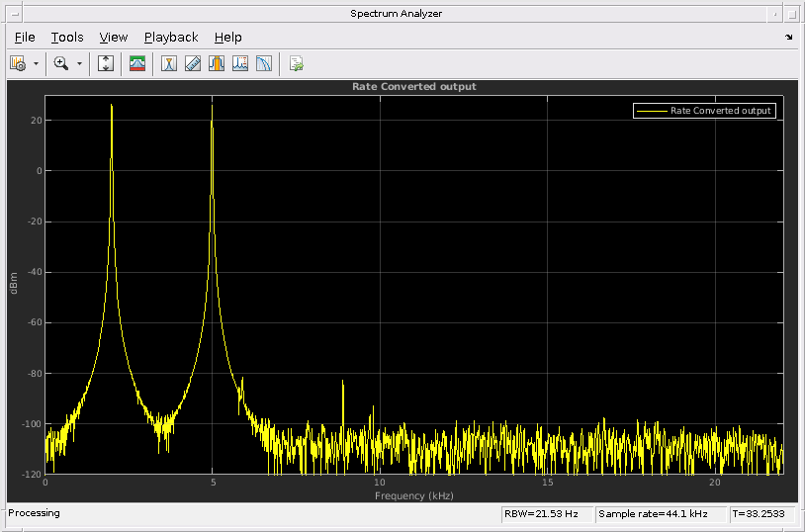The image size is (805, 532).
Task: Expand the zoom tool dropdown arrow
Action: (79, 63)
